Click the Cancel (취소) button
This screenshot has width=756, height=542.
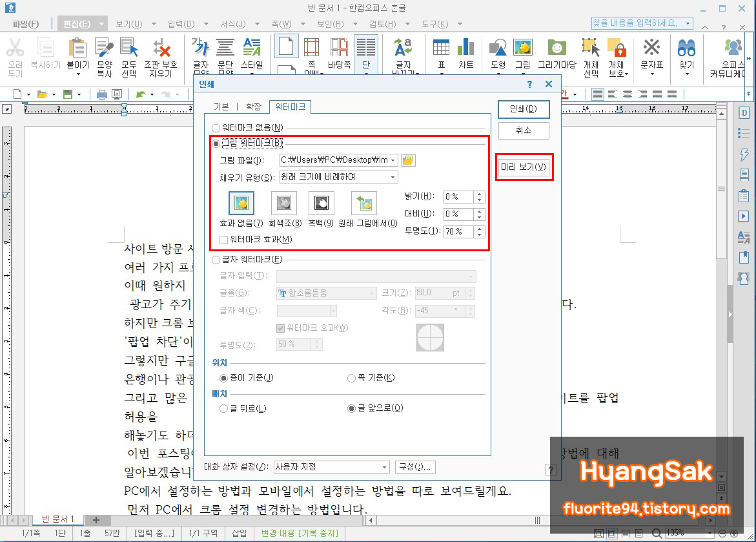click(x=524, y=130)
